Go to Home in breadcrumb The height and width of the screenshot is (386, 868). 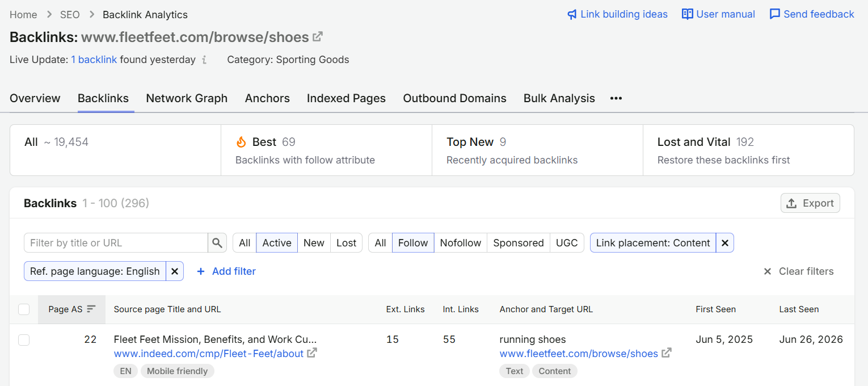[23, 15]
